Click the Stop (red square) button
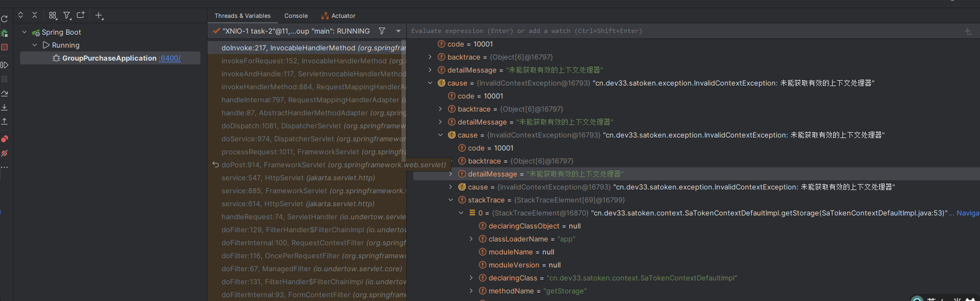The height and width of the screenshot is (301, 980). [x=4, y=48]
